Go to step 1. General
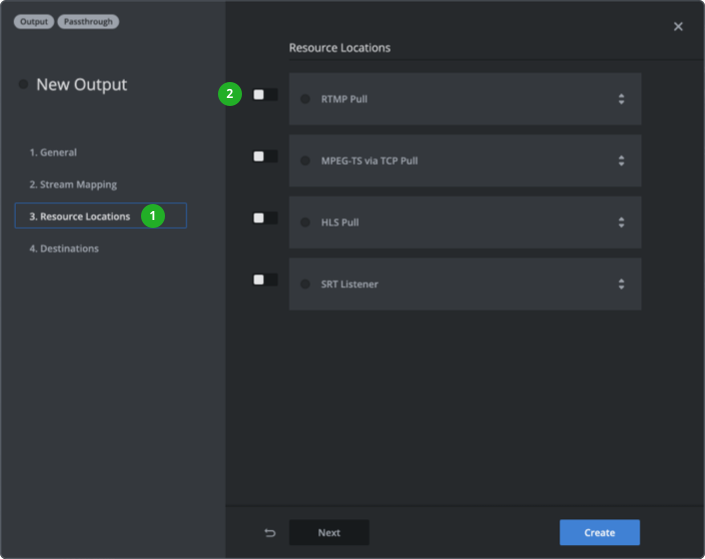Image resolution: width=705 pixels, height=559 pixels. tap(53, 153)
